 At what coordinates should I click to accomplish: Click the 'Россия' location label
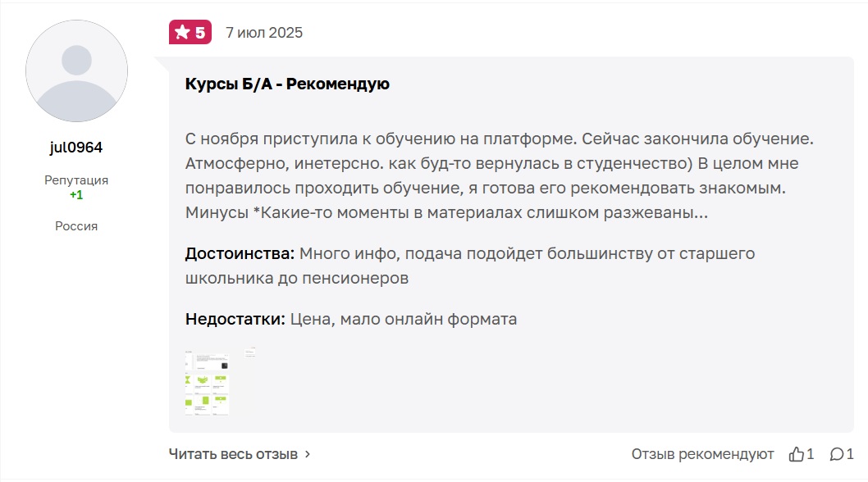[x=76, y=225]
